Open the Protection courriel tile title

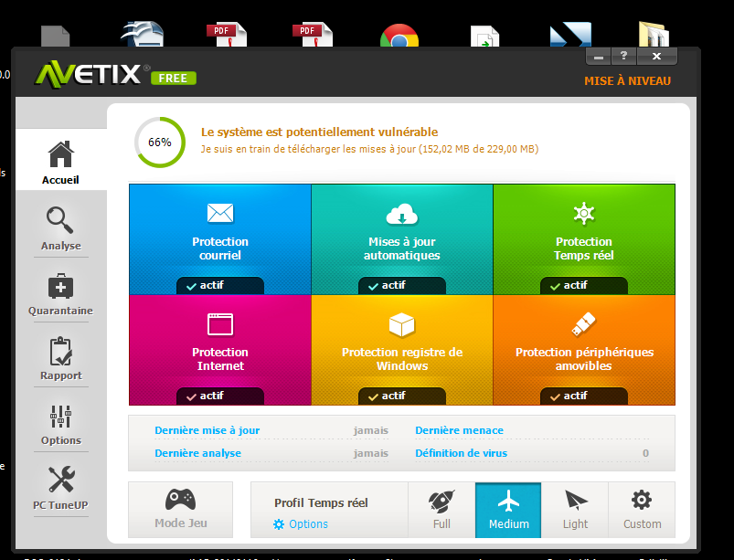point(220,248)
